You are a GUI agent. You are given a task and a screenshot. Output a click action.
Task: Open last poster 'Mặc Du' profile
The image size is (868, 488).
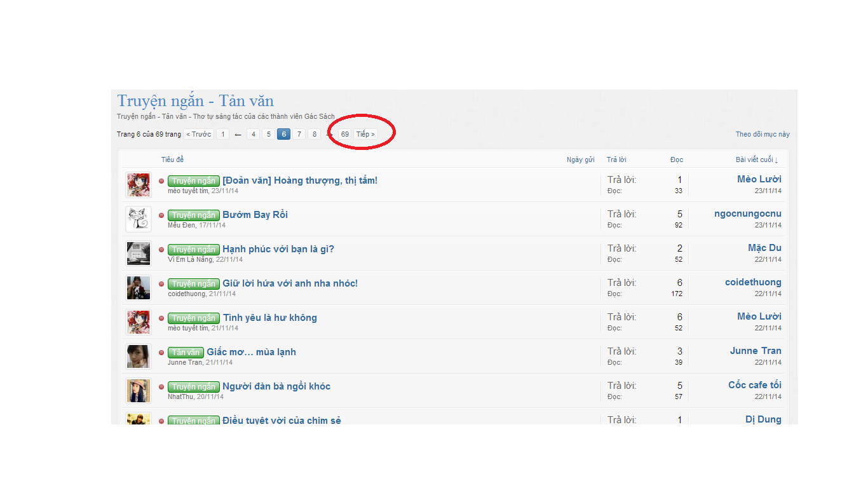(x=764, y=248)
